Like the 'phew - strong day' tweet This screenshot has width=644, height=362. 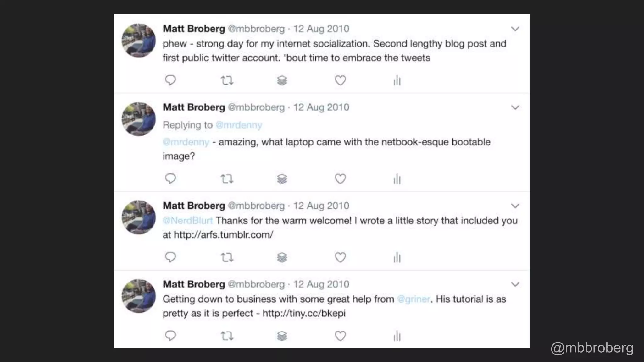[340, 80]
